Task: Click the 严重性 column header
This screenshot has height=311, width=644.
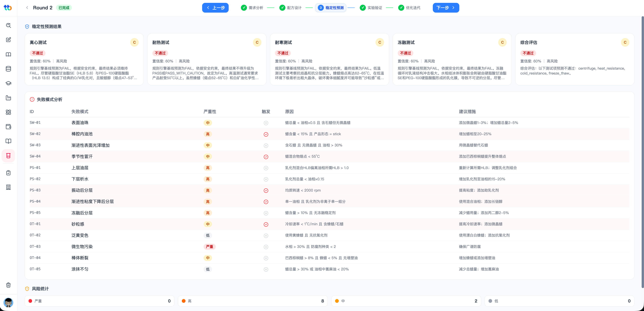Action: [x=210, y=111]
